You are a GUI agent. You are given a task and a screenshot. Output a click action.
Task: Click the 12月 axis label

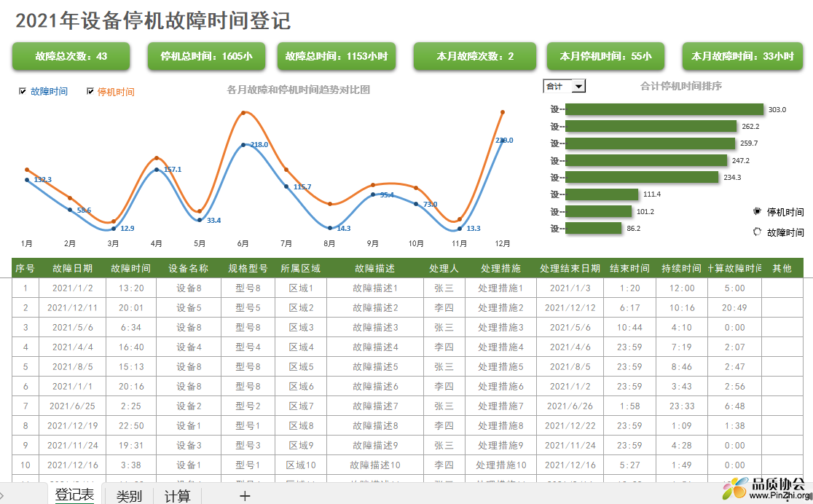(x=503, y=243)
